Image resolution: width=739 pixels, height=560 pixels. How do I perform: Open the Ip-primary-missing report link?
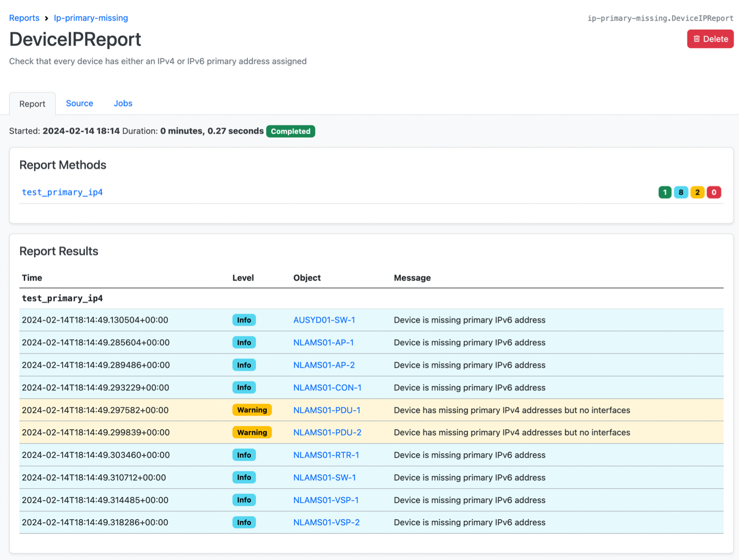(91, 18)
